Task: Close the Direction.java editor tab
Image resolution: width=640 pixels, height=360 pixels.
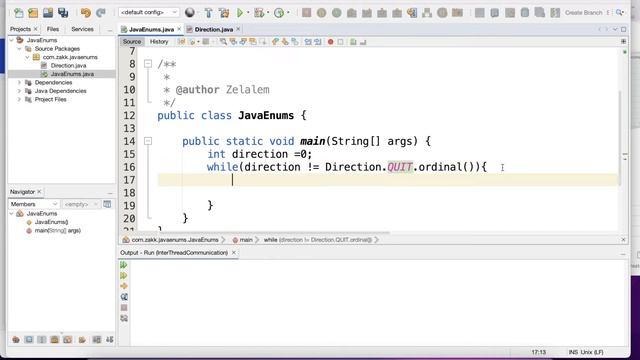Action: coord(238,29)
